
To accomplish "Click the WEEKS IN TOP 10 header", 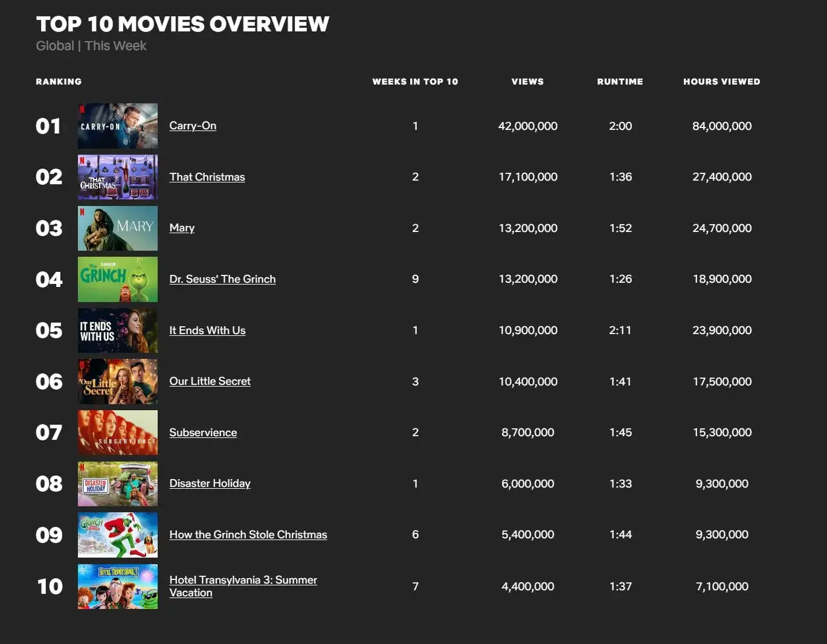I will click(415, 82).
